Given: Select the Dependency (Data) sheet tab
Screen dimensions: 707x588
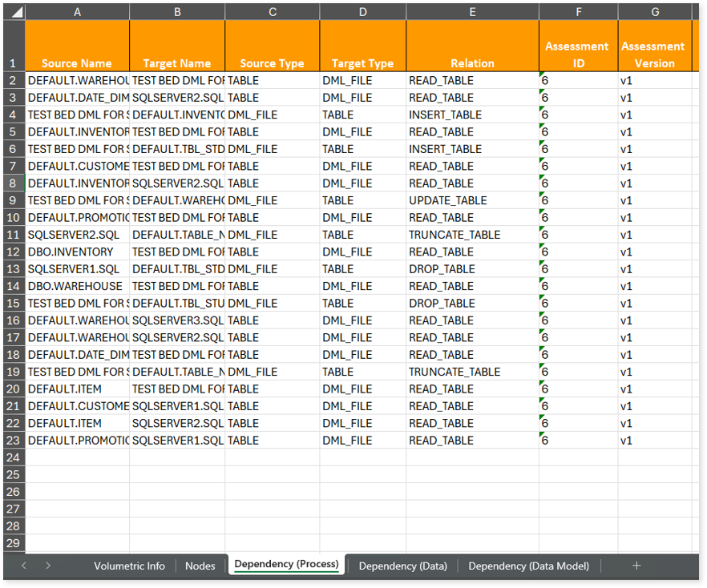Looking at the screenshot, I should (402, 566).
